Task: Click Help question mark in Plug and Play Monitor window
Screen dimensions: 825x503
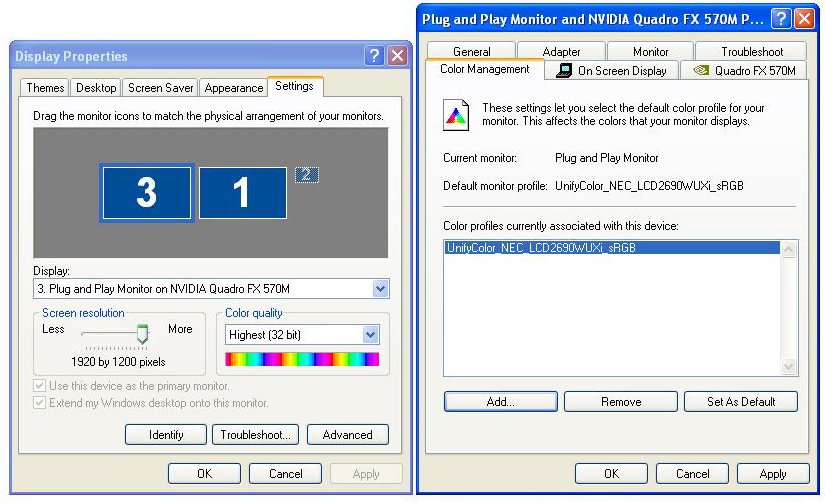Action: 781,19
